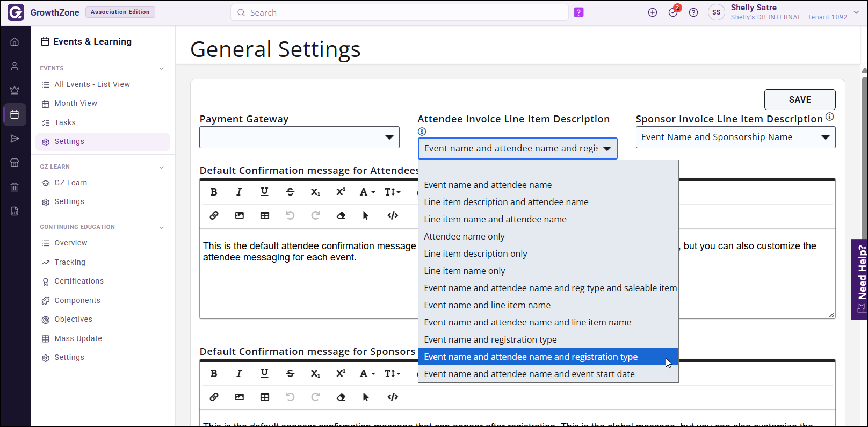868x427 pixels.
Task: Insert link in Attendees message editor
Action: 214,215
